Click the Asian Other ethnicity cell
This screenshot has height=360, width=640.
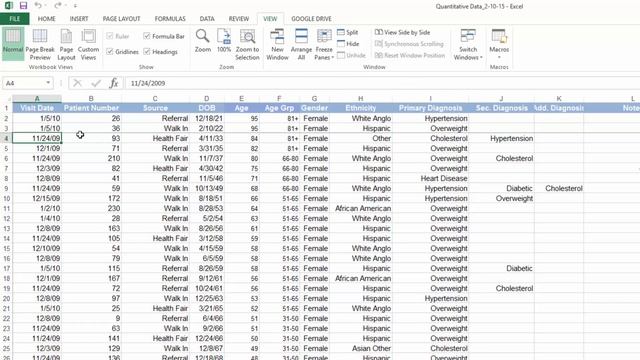click(x=361, y=349)
